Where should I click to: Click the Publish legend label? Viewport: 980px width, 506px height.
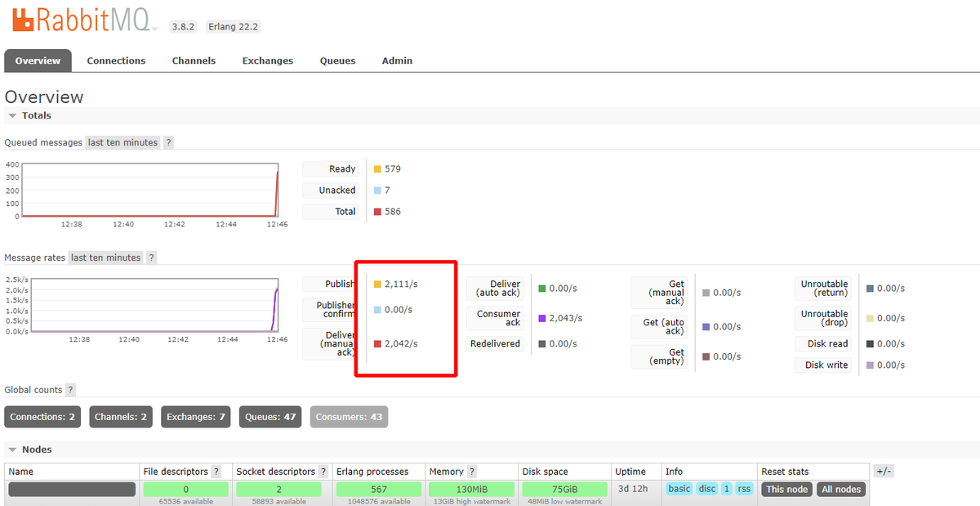tap(330, 284)
